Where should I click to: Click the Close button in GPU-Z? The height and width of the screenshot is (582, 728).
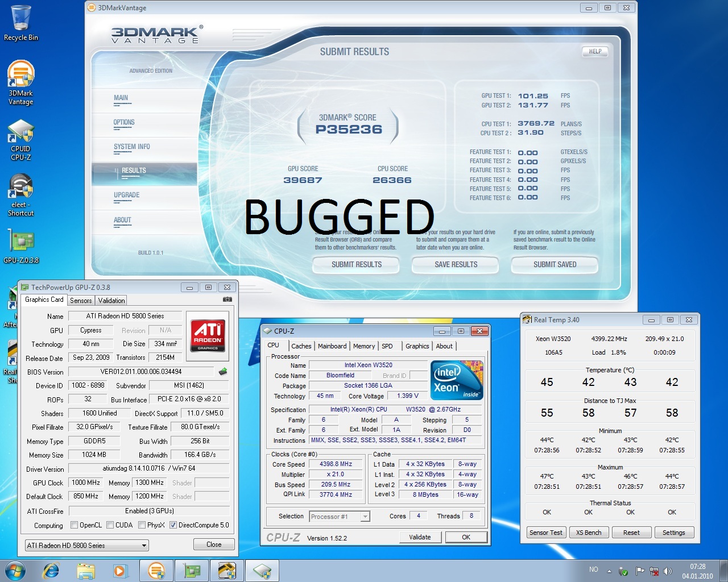pyautogui.click(x=214, y=544)
